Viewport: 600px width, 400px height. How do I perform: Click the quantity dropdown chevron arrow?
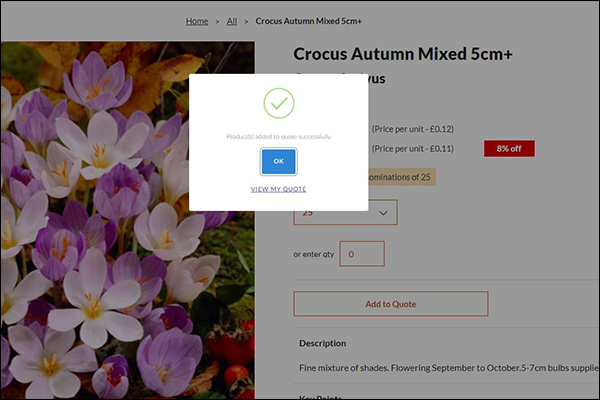point(384,212)
